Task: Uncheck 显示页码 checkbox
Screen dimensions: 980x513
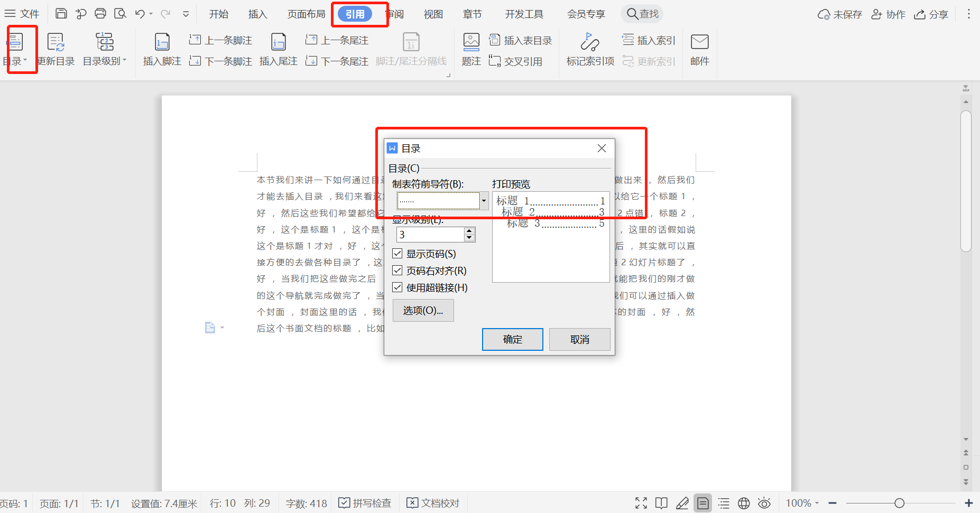Action: [x=397, y=254]
